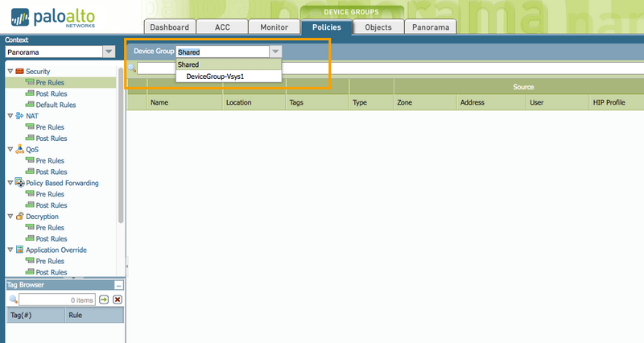This screenshot has width=644, height=343.
Task: Click the Tags column header
Action: (x=317, y=102)
